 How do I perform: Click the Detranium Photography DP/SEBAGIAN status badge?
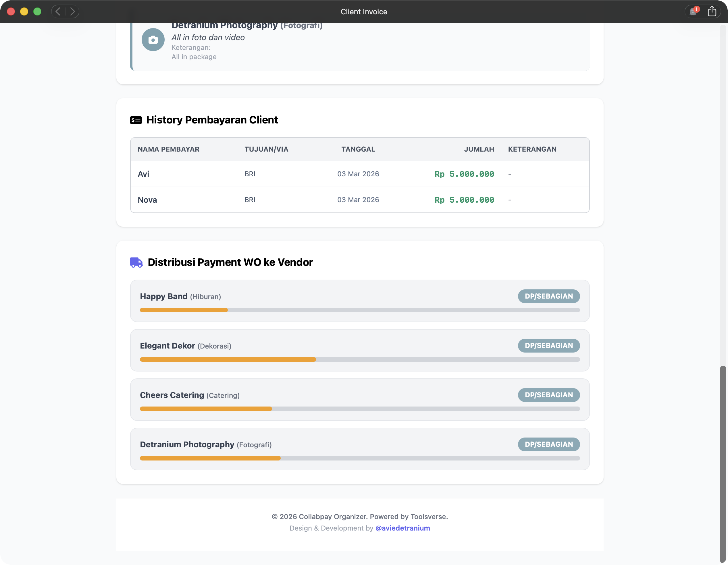coord(548,444)
